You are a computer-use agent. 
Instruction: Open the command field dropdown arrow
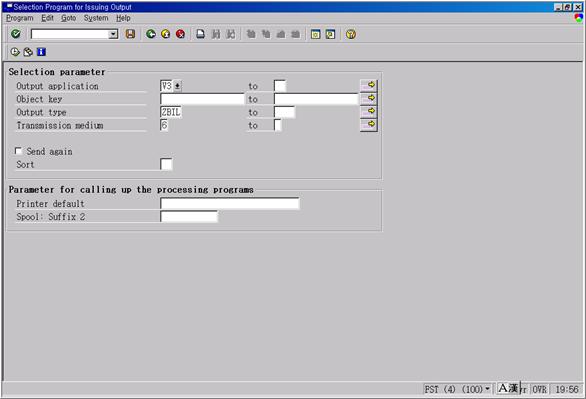(x=113, y=34)
